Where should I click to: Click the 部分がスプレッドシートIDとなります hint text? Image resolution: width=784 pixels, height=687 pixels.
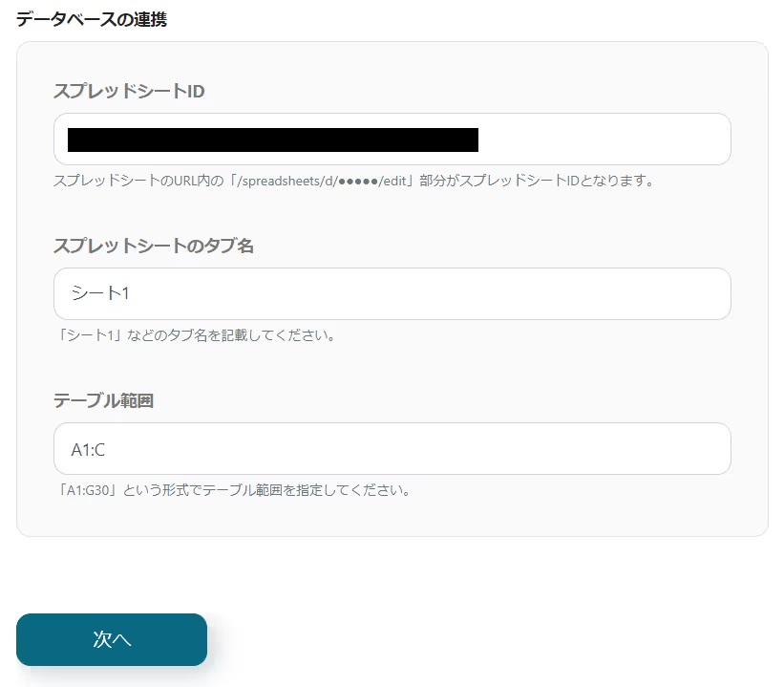(537, 181)
